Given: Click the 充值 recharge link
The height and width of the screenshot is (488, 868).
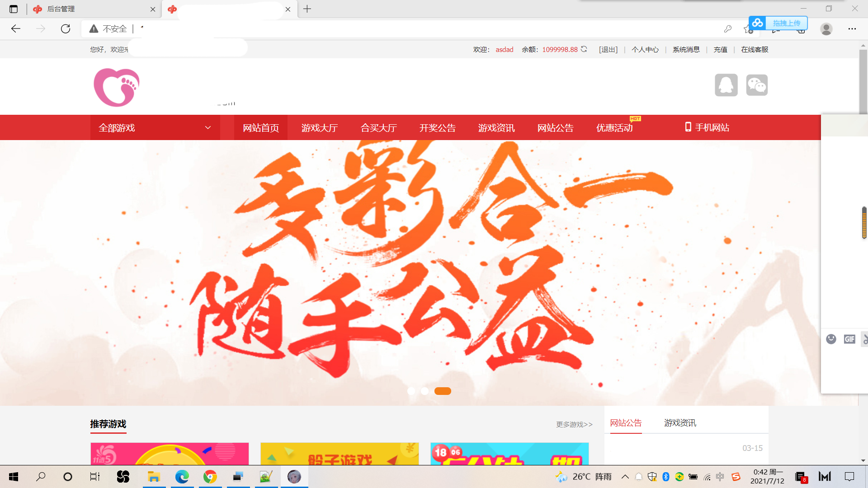Looking at the screenshot, I should [x=720, y=50].
